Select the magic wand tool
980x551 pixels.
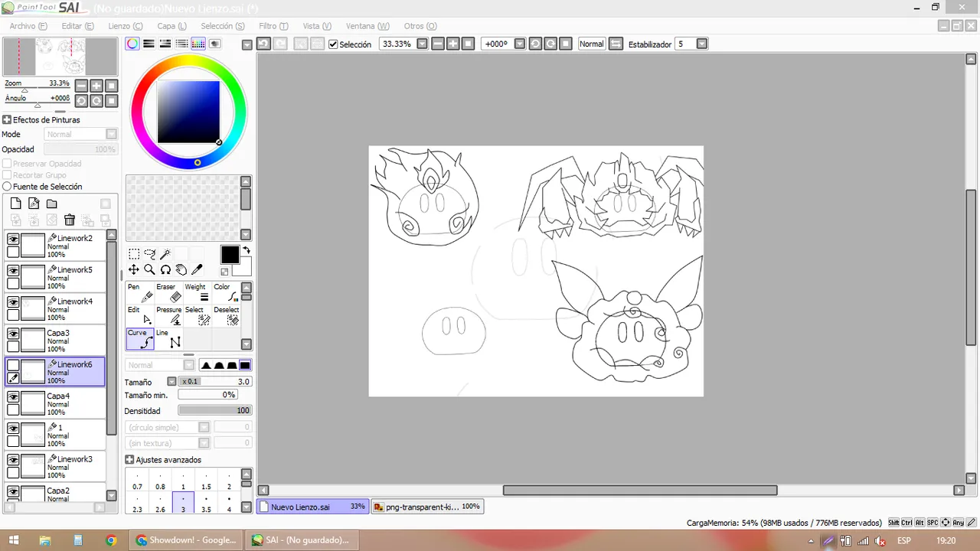click(x=165, y=254)
